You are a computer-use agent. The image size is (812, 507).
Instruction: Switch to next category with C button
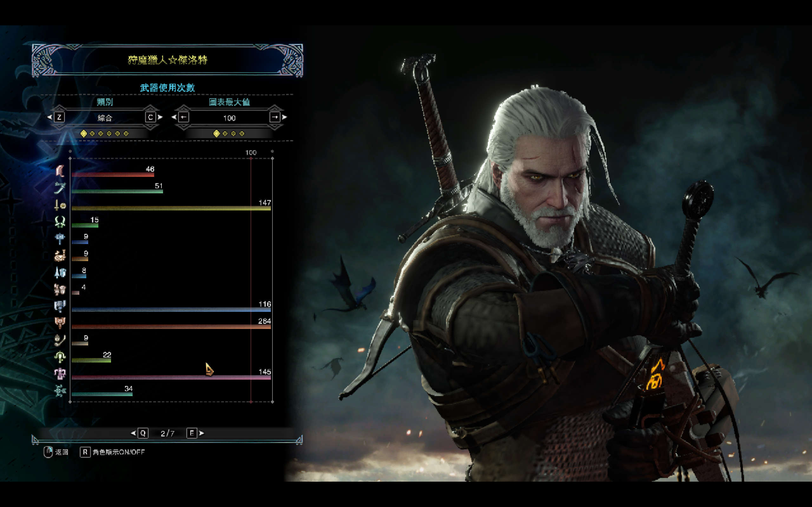pos(150,117)
